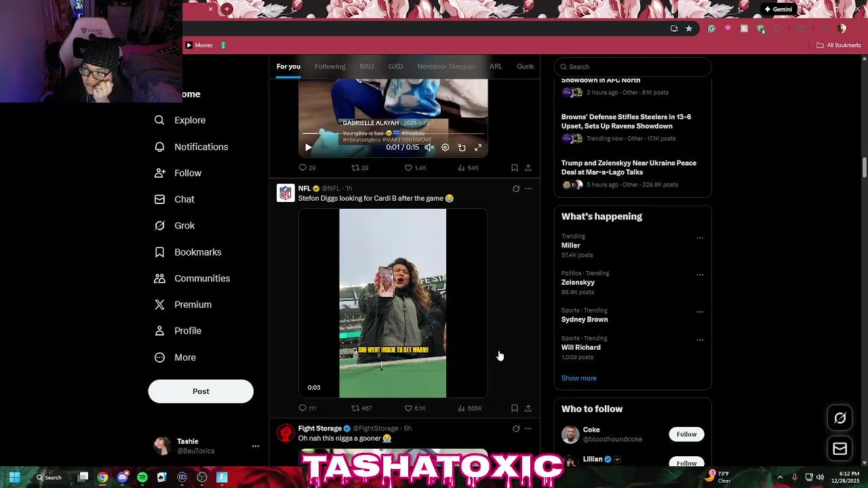The width and height of the screenshot is (868, 488).
Task: Open Discord from the Windows taskbar
Action: (122, 477)
